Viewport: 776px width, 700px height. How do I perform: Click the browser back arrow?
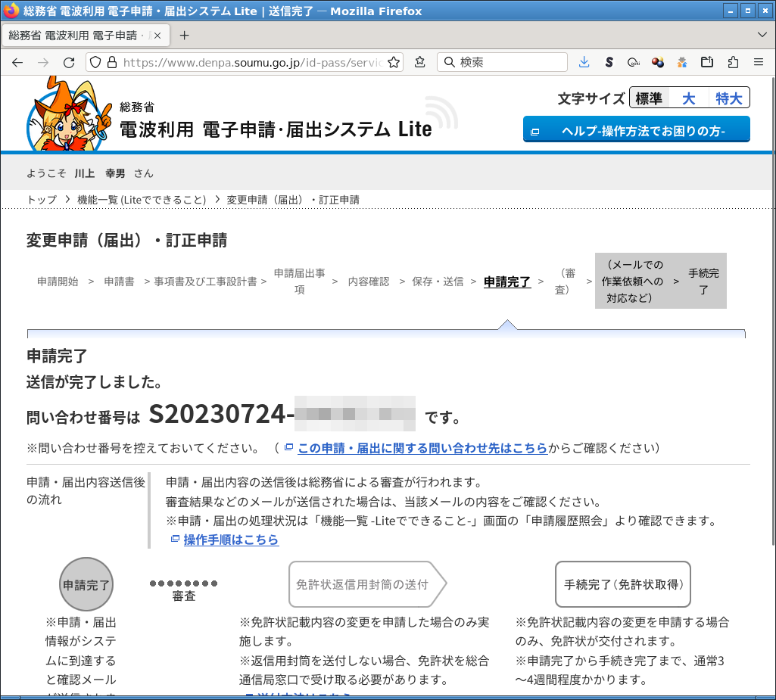tap(18, 62)
